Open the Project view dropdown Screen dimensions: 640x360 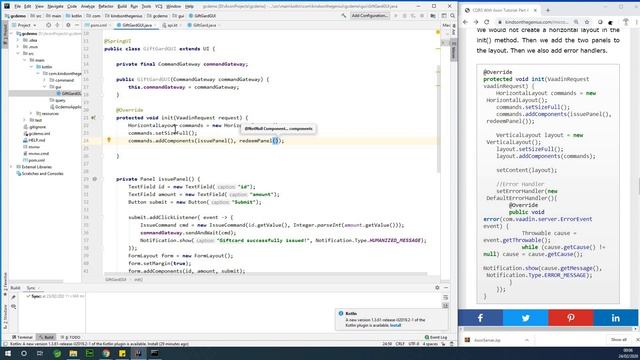pos(25,25)
